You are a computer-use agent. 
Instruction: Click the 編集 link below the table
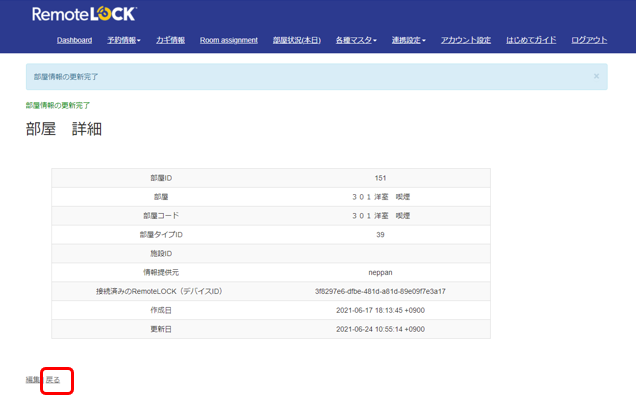click(33, 380)
